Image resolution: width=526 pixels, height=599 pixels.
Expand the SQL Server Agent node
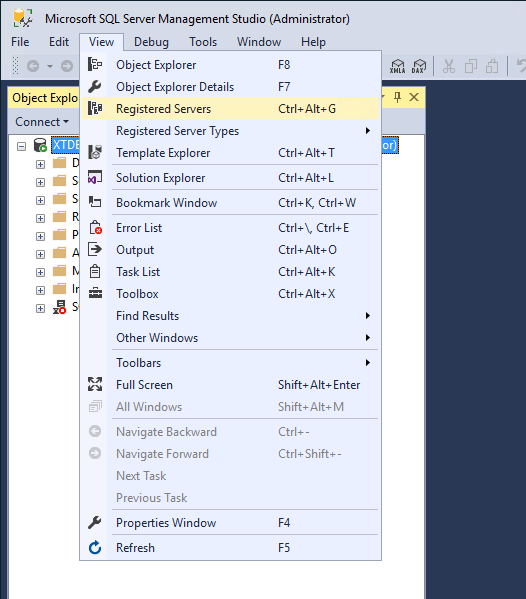40,308
